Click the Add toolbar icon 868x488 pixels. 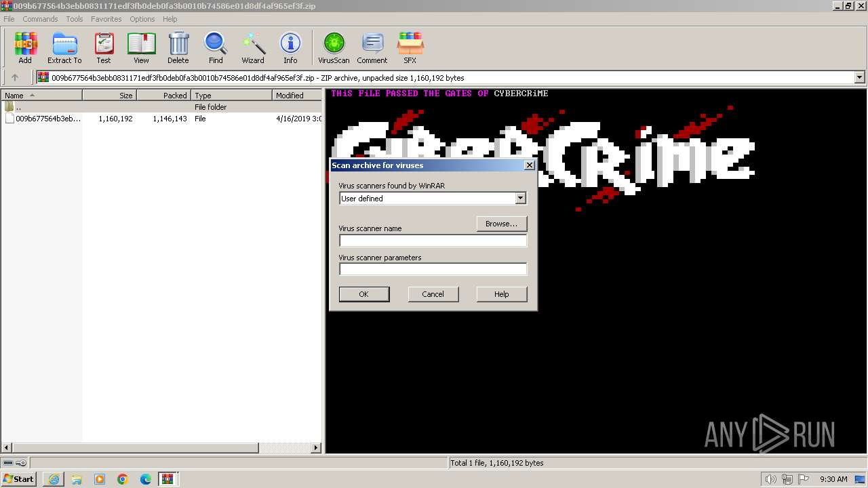[25, 48]
